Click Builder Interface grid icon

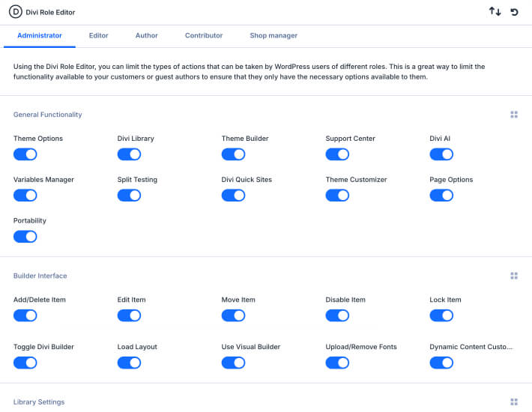click(514, 276)
